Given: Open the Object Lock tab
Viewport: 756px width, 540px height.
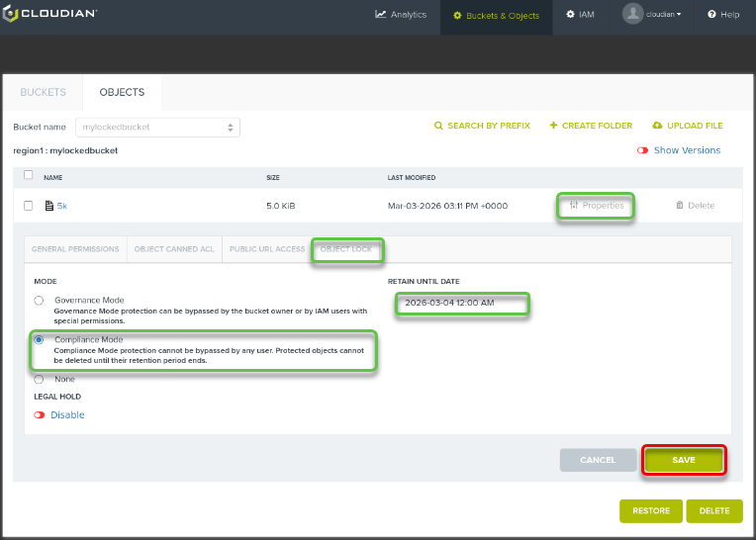Looking at the screenshot, I should coord(346,249).
